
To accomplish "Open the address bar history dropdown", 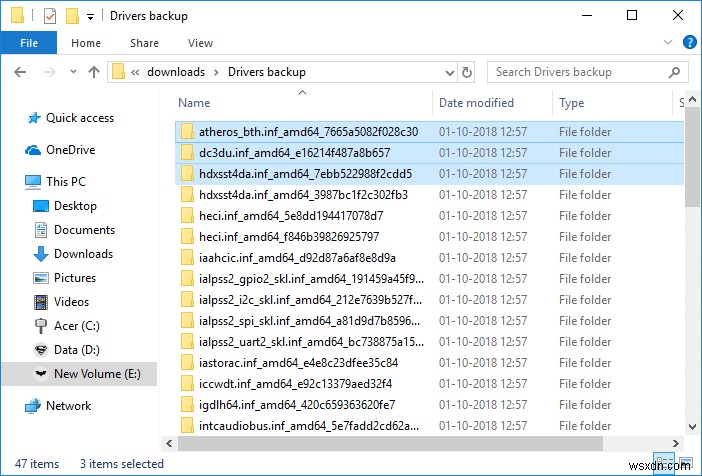I will [449, 73].
